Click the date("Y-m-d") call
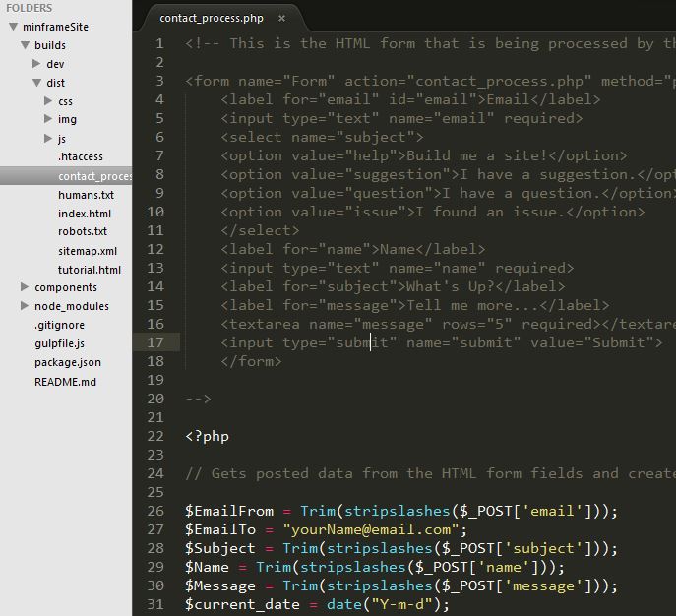The height and width of the screenshot is (616, 676). (384, 604)
